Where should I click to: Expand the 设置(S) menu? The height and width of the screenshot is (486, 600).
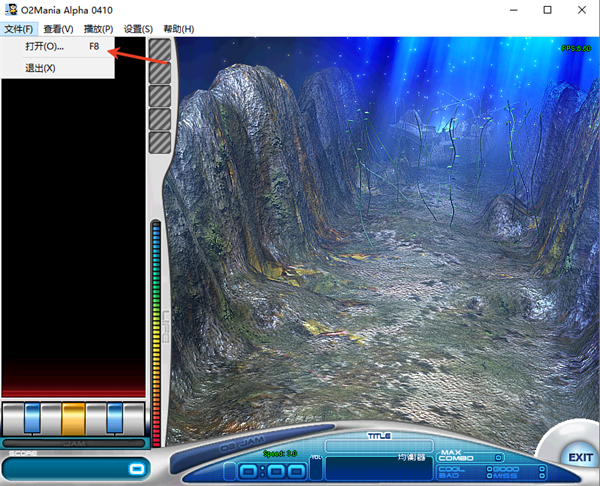pyautogui.click(x=138, y=29)
